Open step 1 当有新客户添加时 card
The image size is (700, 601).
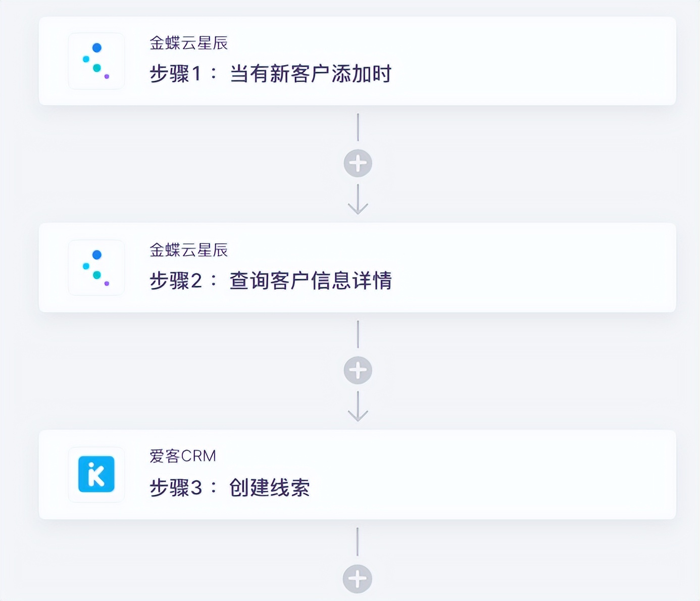[x=354, y=61]
